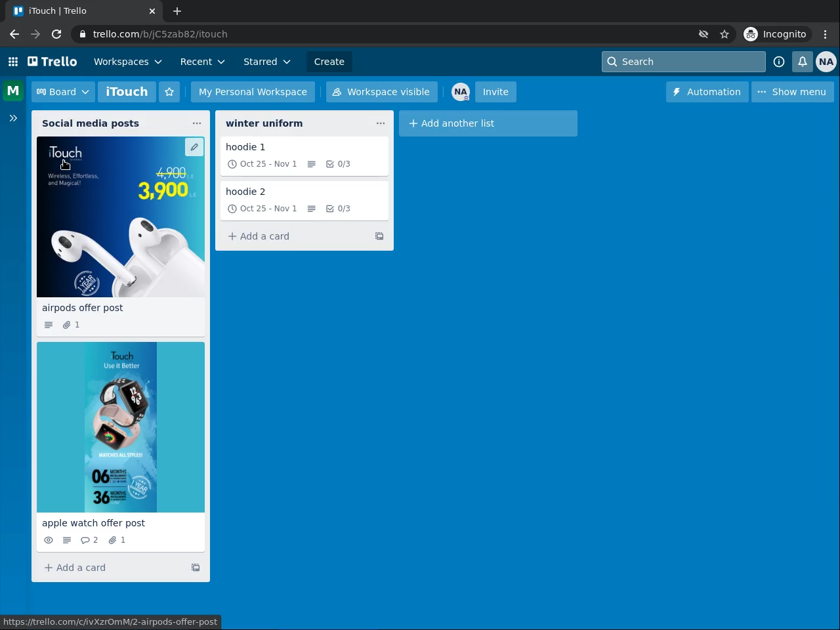Open notifications bell
The width and height of the screenshot is (840, 630).
(803, 62)
